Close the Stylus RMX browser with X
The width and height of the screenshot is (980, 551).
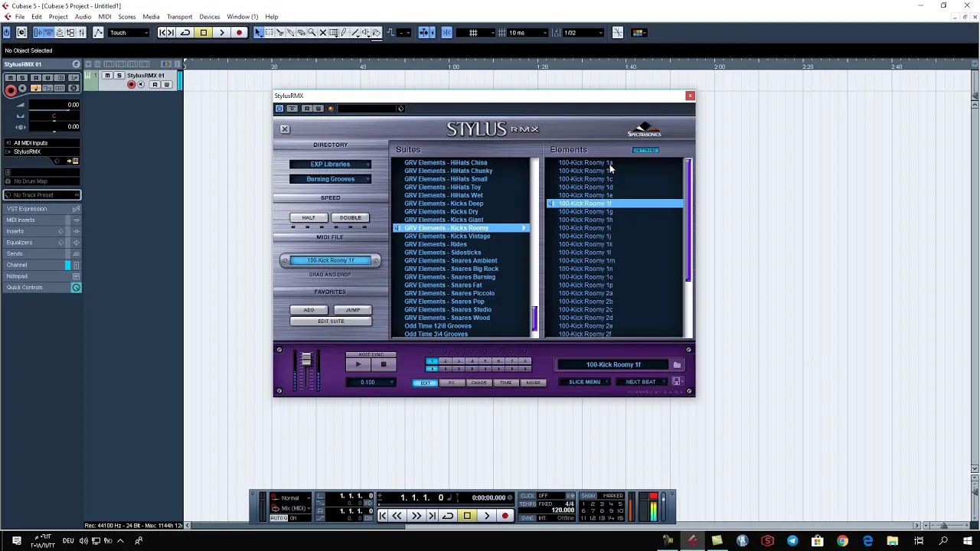pos(285,129)
